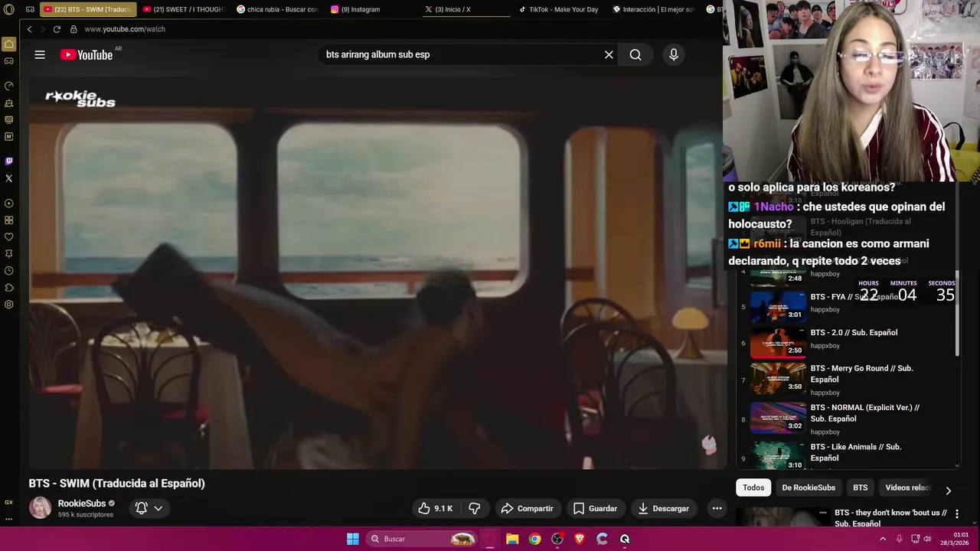Screen dimensions: 980x551
Task: Toggle the notification bell for RookieSubs
Action: (x=142, y=508)
